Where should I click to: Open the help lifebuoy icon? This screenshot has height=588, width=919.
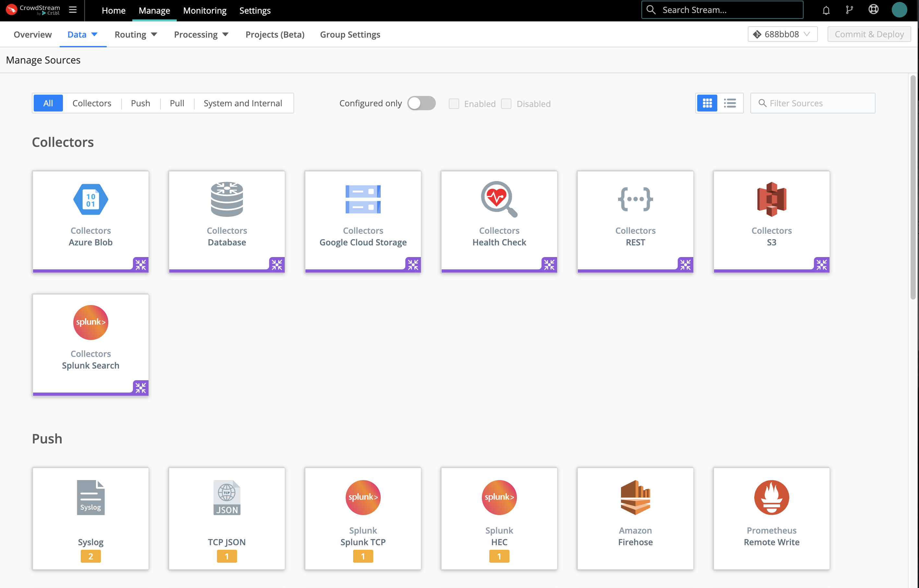coord(874,9)
